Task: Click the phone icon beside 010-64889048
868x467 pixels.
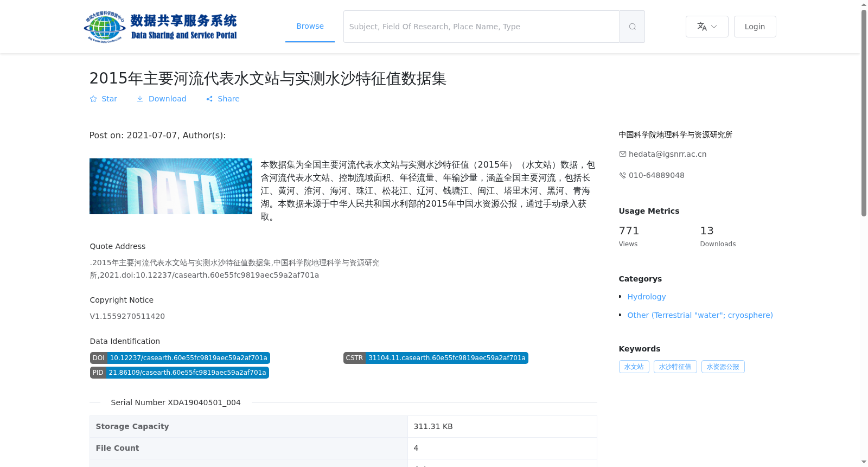Action: tap(623, 175)
